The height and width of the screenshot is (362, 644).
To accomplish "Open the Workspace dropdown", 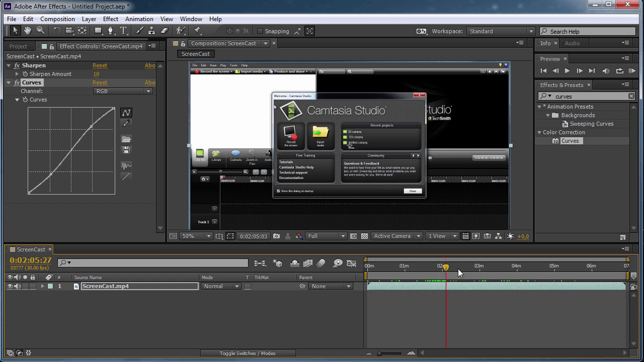I will point(501,31).
